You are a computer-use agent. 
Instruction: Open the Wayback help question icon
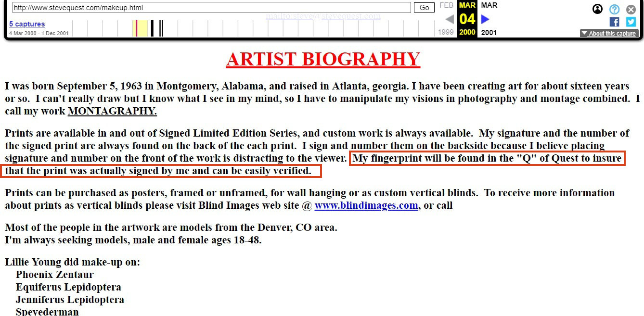pos(614,9)
